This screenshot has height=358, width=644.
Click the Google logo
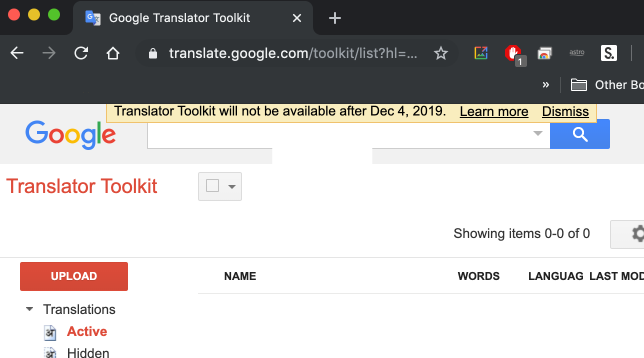click(70, 134)
